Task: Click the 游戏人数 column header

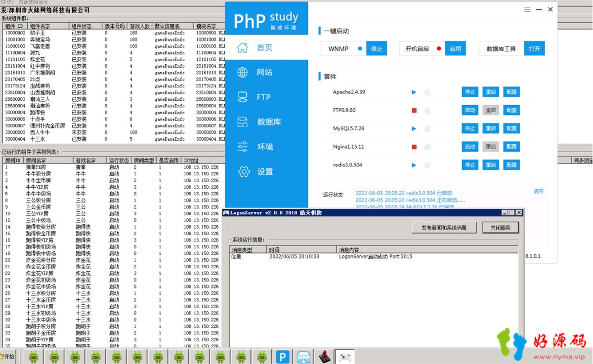Action: coord(140,26)
